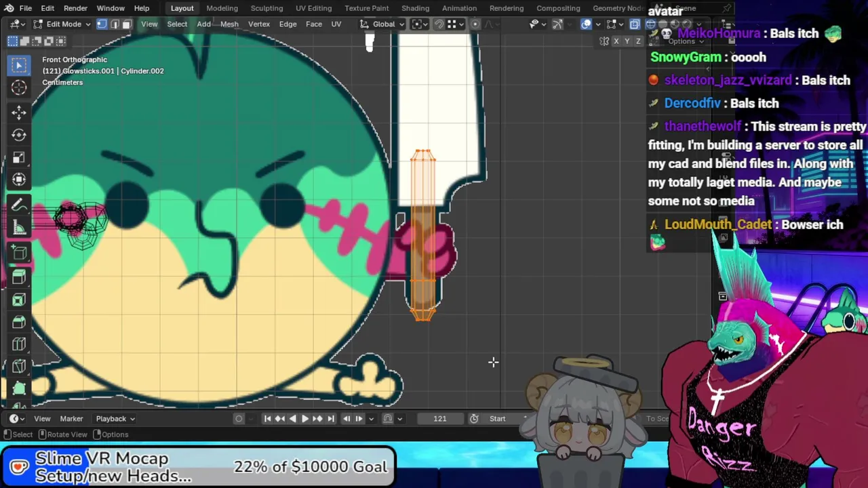Jump to the timeline start frame
Viewport: 868px width, 488px height.
point(267,419)
